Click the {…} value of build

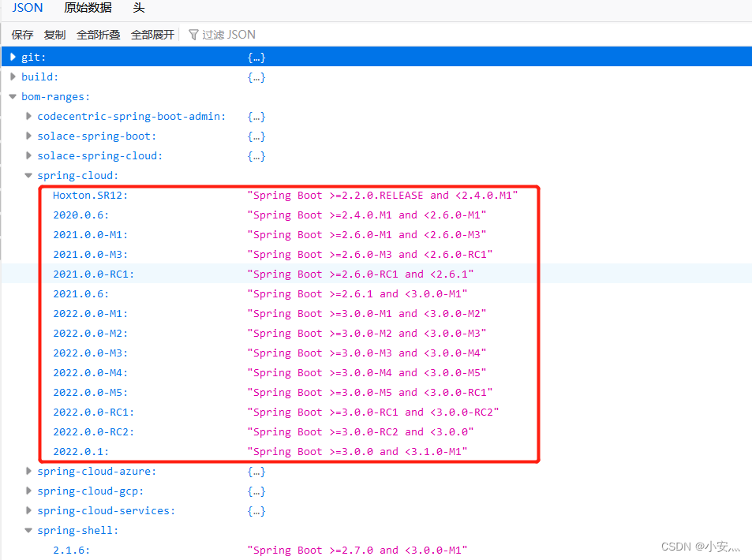click(256, 77)
